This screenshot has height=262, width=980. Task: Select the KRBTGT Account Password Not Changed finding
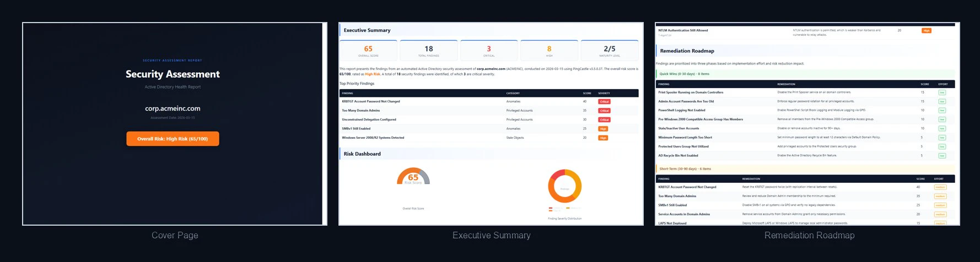click(489, 101)
